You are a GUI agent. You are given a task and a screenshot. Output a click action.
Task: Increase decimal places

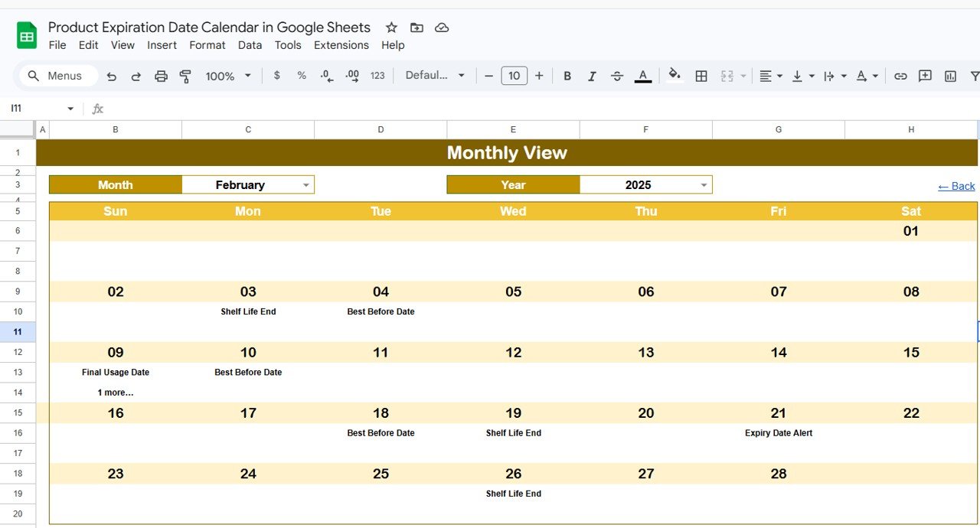[352, 76]
